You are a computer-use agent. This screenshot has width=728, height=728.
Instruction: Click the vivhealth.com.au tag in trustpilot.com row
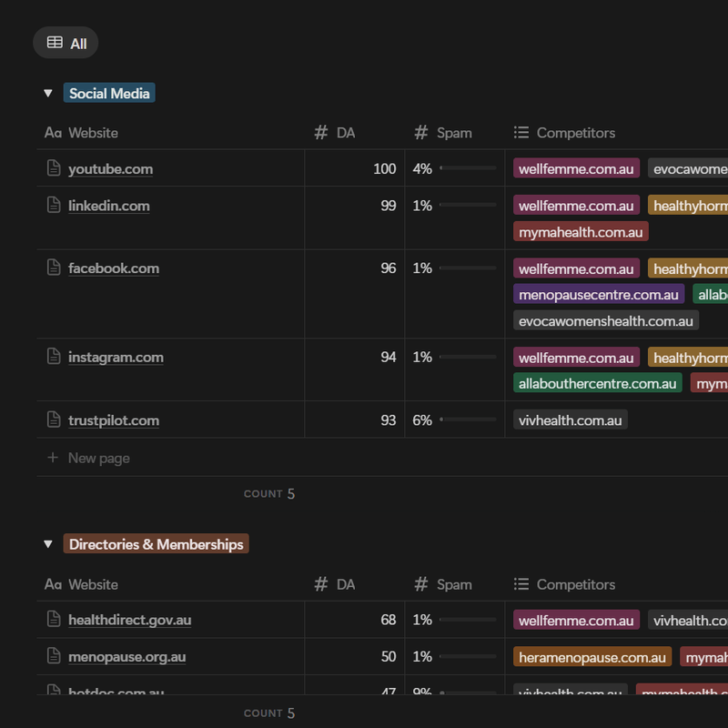pyautogui.click(x=571, y=420)
